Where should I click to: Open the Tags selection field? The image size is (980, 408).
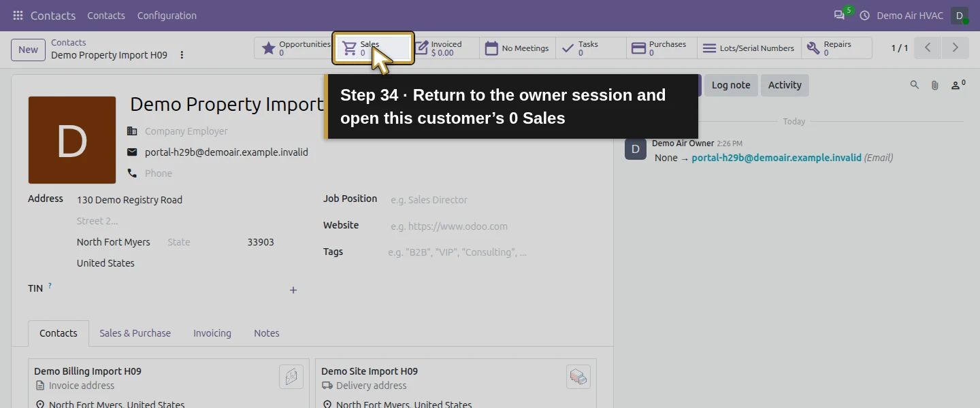click(492, 252)
